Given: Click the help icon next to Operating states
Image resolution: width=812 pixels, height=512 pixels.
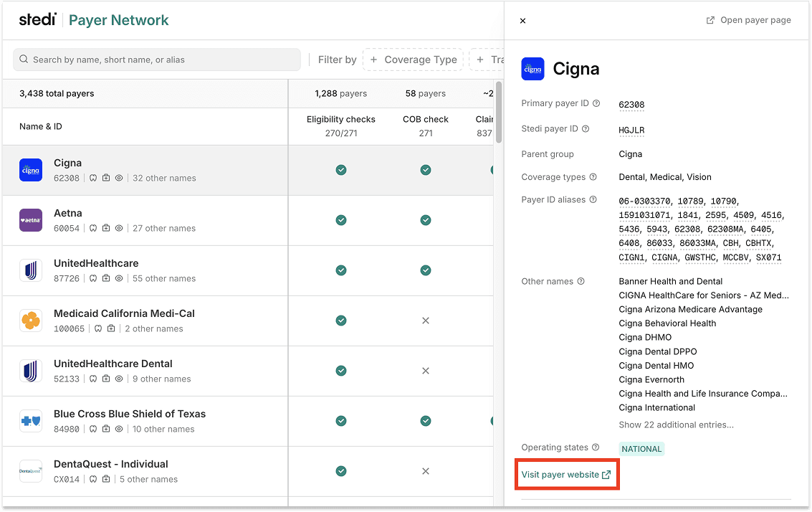Looking at the screenshot, I should (596, 447).
